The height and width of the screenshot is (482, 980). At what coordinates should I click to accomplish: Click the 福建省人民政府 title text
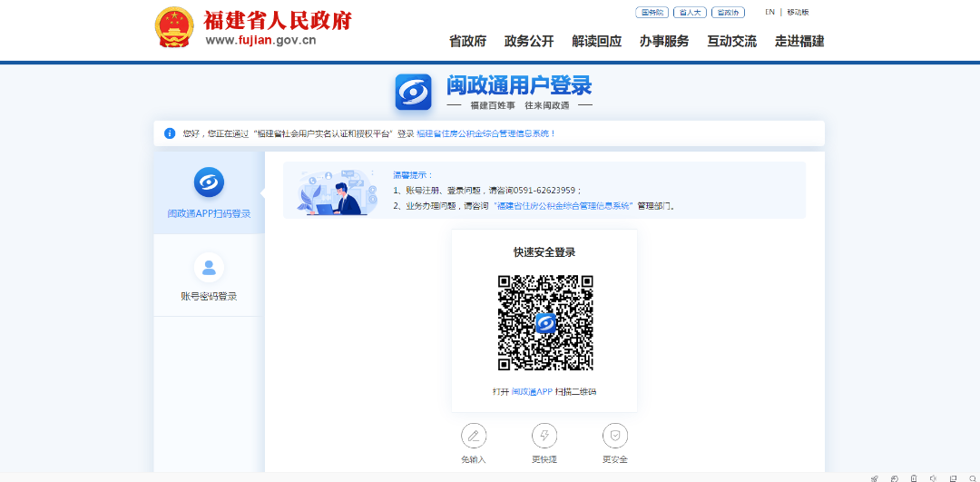(x=277, y=21)
